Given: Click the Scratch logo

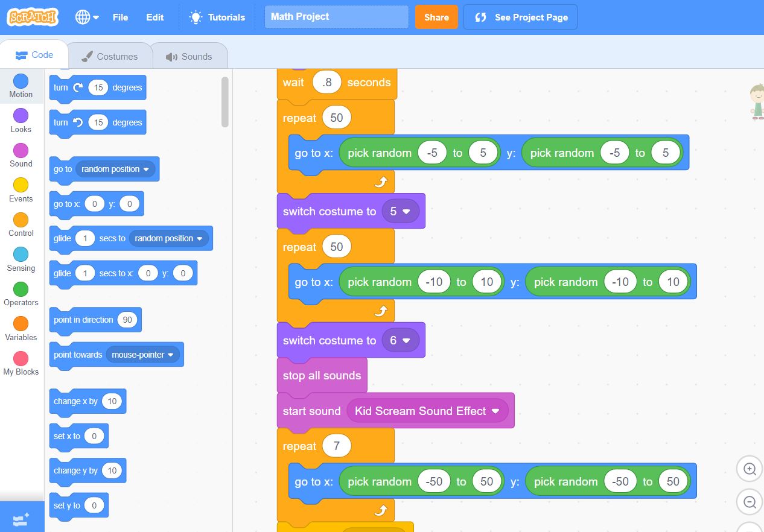Looking at the screenshot, I should 33,17.
